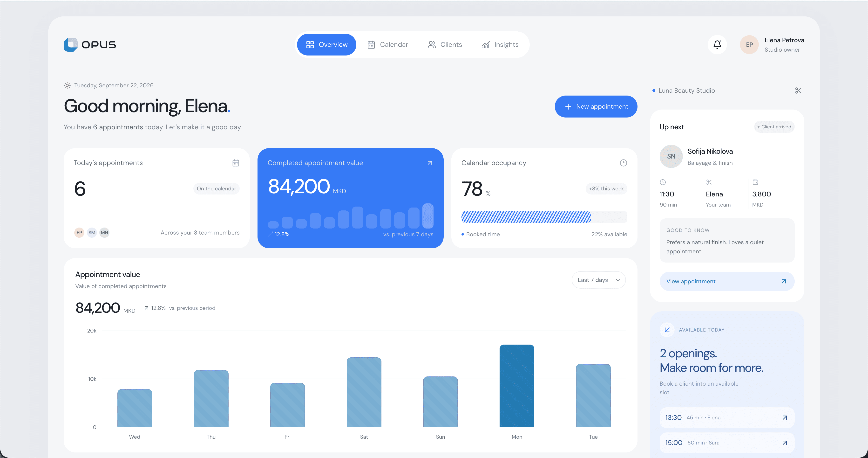868x458 pixels.
Task: Click the client name Sofija Nikolova
Action: (710, 152)
